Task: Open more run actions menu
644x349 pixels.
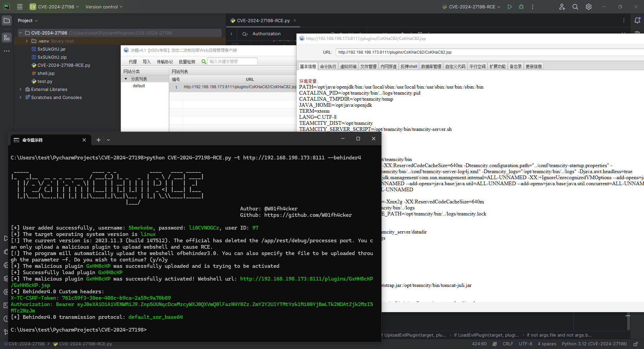Action: point(533,7)
